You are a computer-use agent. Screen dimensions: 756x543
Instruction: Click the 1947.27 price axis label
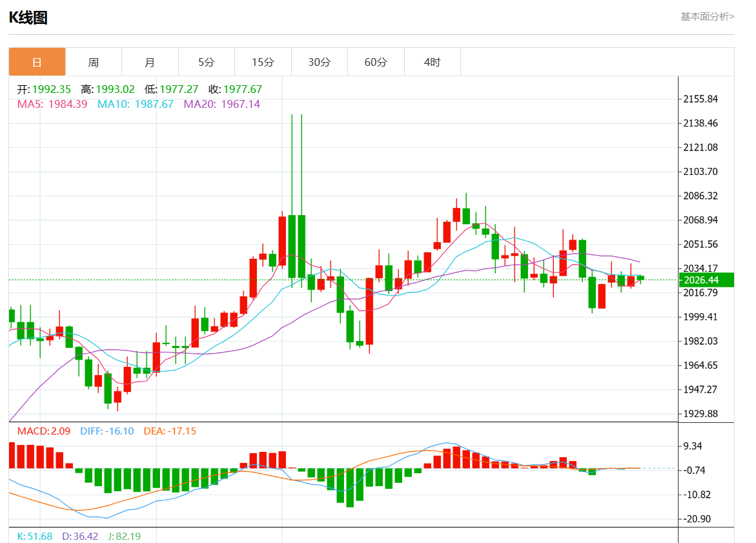click(x=700, y=389)
